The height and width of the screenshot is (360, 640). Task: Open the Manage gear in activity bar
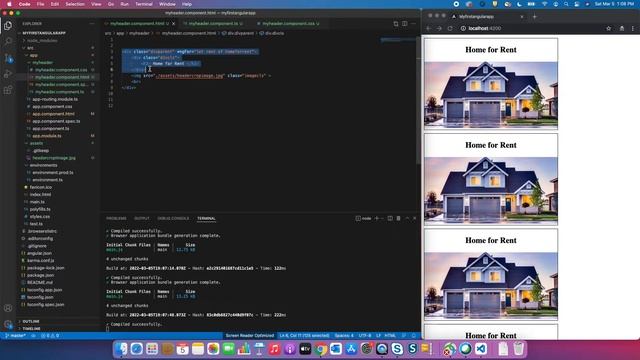[x=8, y=324]
